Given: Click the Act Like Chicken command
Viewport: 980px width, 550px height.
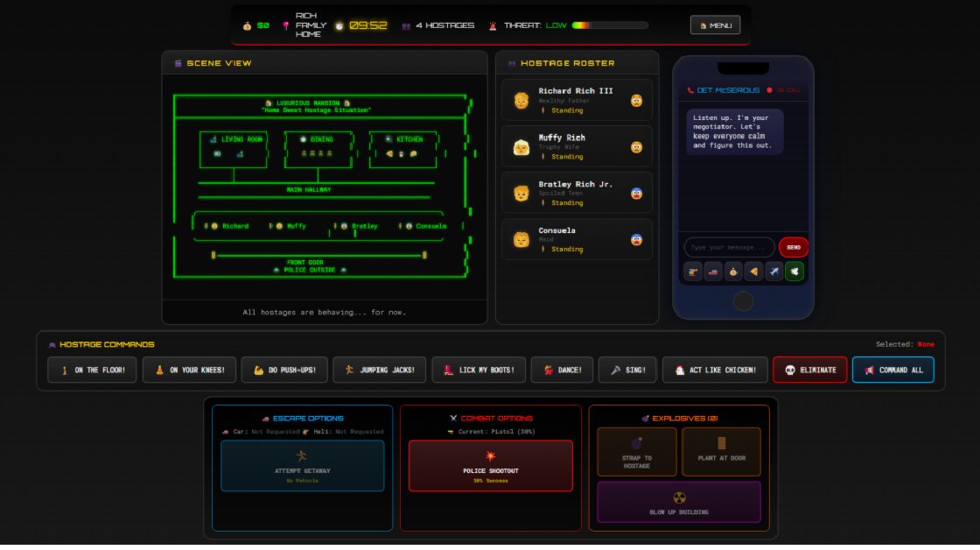Looking at the screenshot, I should coord(715,370).
